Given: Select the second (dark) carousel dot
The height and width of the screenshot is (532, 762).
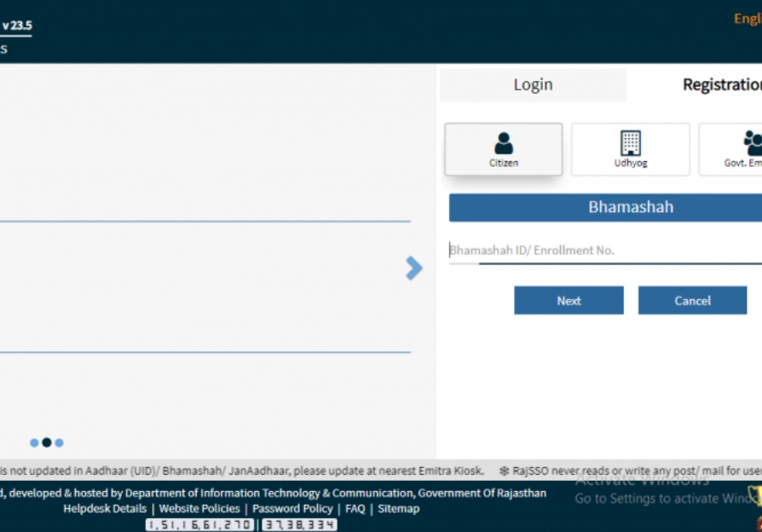Looking at the screenshot, I should coord(47,442).
